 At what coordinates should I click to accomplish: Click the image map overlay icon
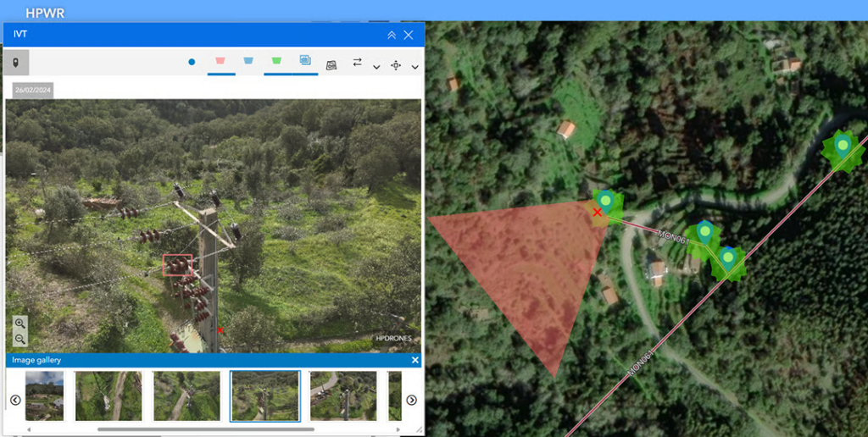[331, 64]
